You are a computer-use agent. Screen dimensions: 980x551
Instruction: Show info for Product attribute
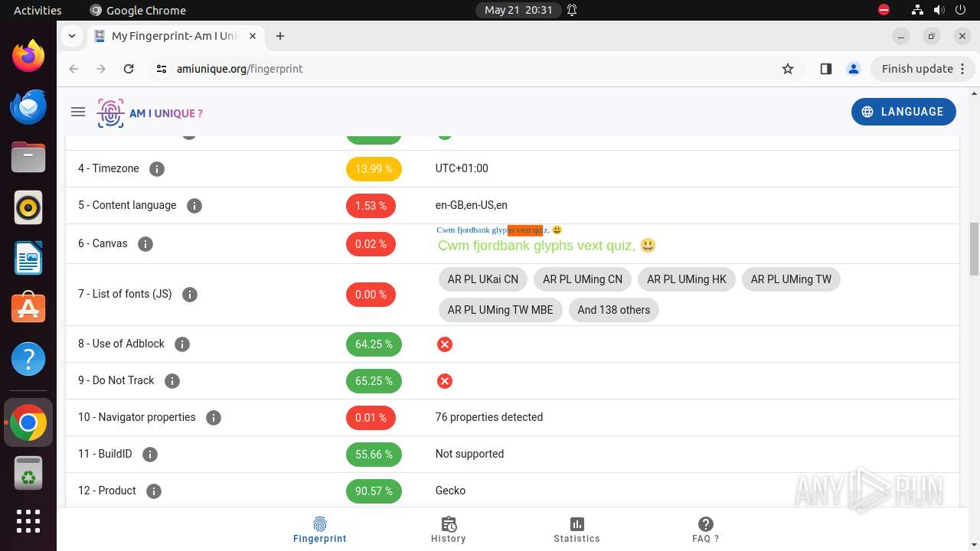coord(154,491)
